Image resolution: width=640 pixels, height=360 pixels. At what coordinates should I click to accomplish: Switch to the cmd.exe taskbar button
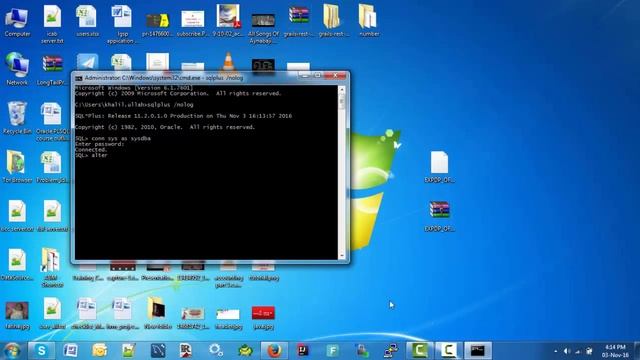[x=478, y=351]
